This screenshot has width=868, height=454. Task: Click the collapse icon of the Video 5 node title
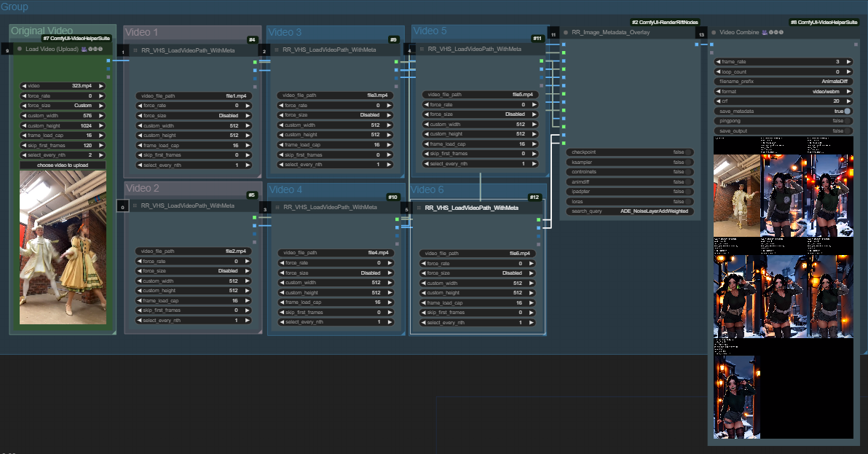[x=422, y=49]
